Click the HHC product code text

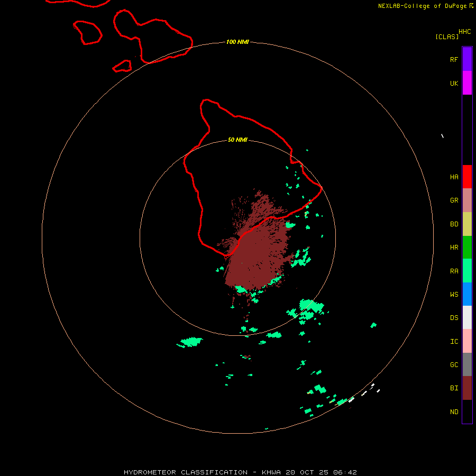[464, 32]
